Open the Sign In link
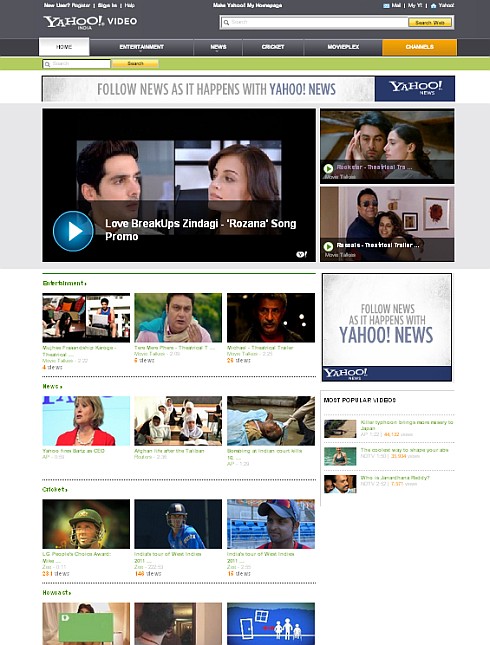Screen dimensions: 490x645 [107, 5]
